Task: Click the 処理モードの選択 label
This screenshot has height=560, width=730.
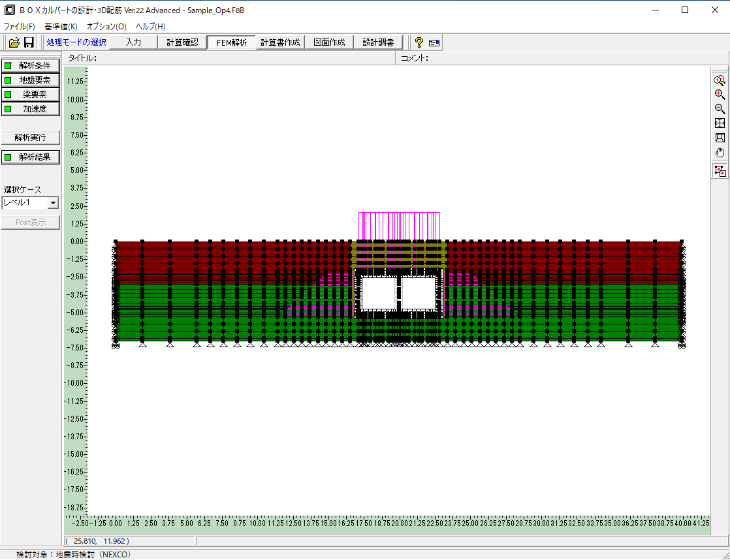Action: (76, 42)
